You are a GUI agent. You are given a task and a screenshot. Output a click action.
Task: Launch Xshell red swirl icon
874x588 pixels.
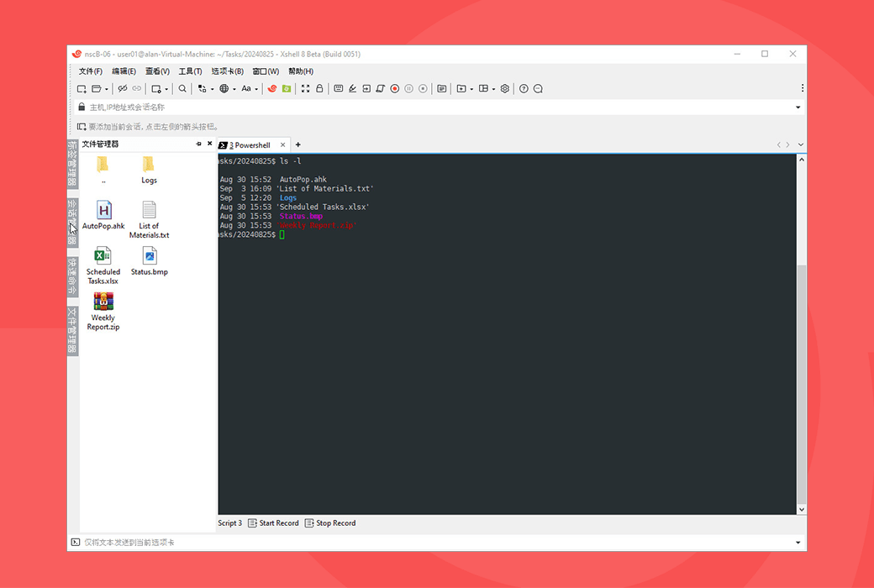tap(272, 88)
